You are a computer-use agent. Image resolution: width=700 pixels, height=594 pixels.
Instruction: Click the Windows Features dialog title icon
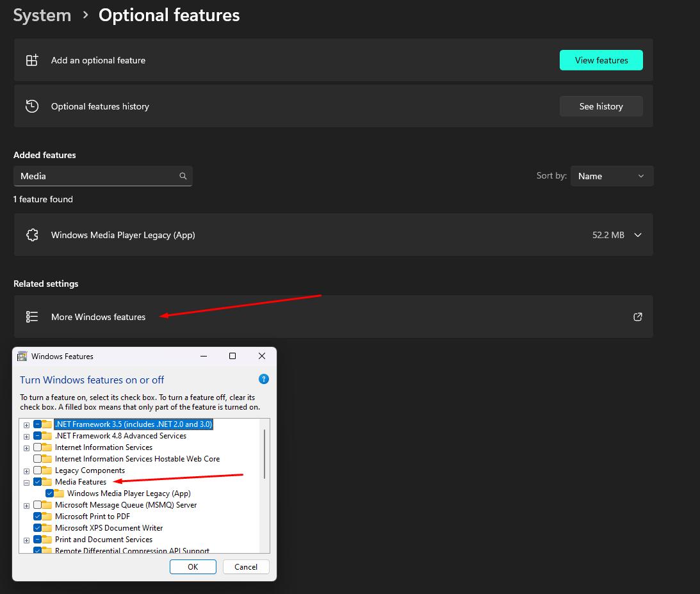[x=22, y=357]
